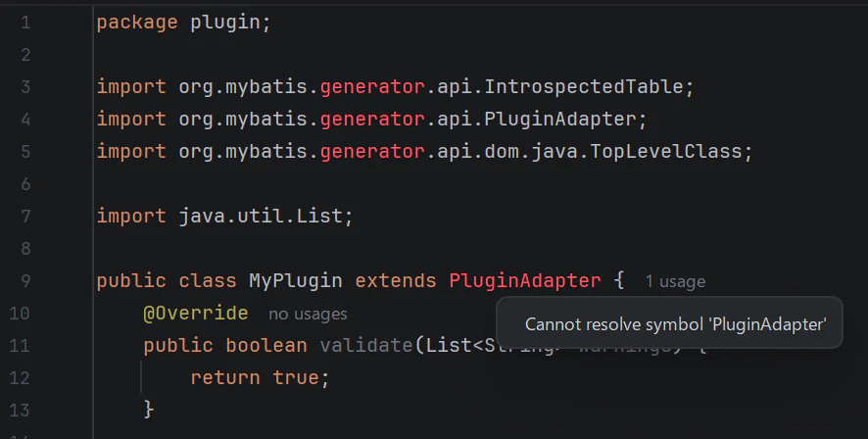Click PluginAdapter in the line 4 import
The width and height of the screenshot is (868, 439).
click(560, 119)
